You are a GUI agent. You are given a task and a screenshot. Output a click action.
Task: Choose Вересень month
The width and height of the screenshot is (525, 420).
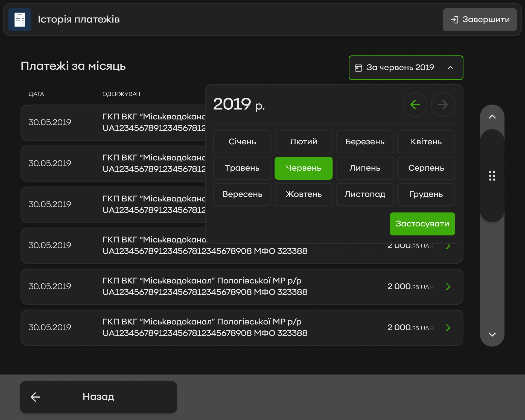242,194
